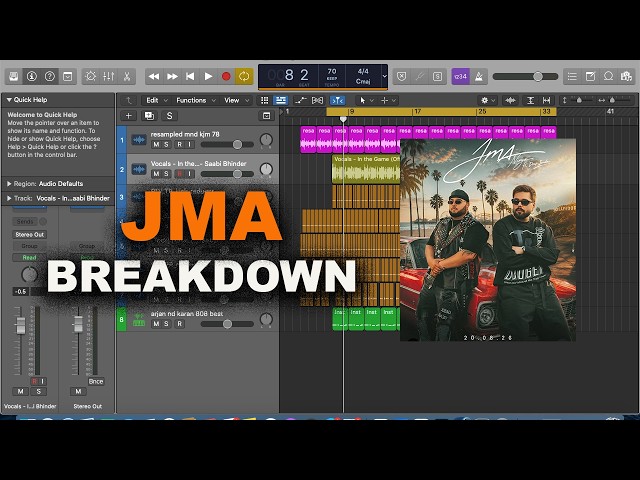Viewport: 640px width, 480px height.
Task: Toggle the blue Catch playhead button
Action: point(337,100)
